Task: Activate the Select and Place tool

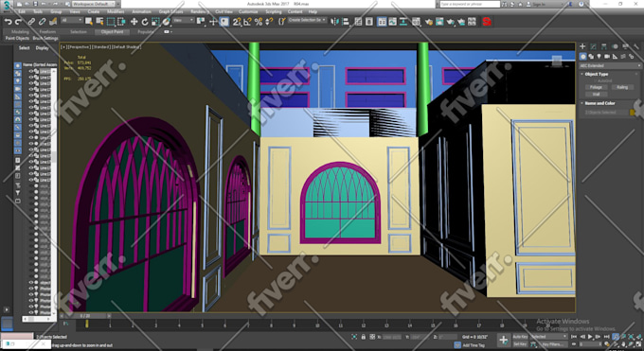Action: click(x=167, y=22)
